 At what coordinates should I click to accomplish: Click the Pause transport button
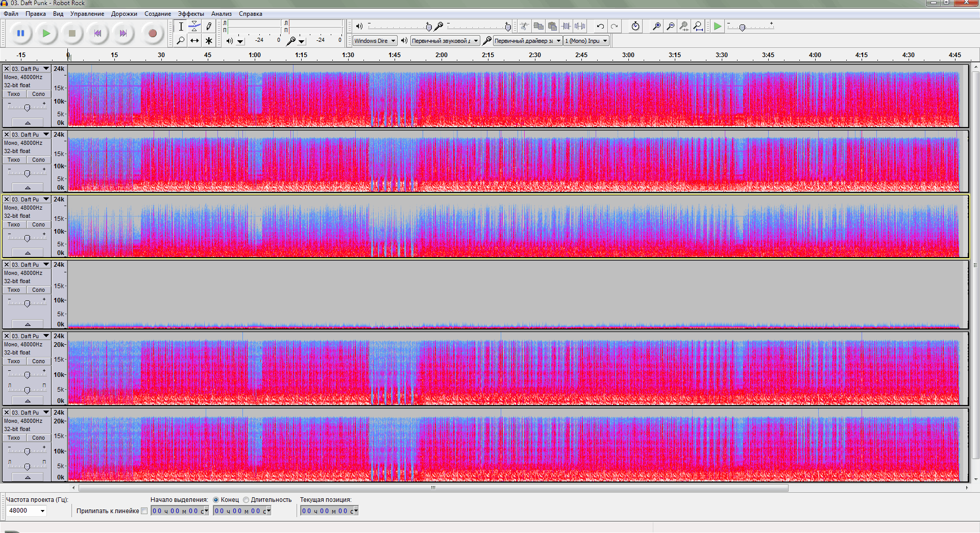coord(20,34)
